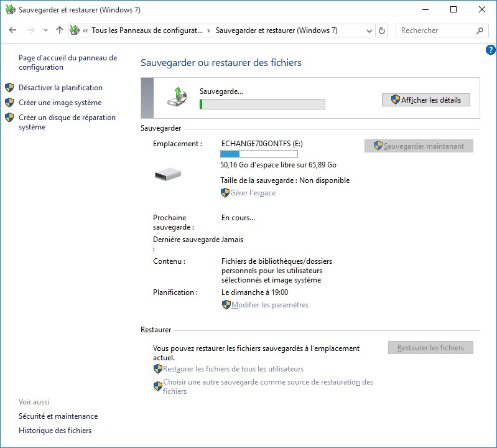The height and width of the screenshot is (448, 497).
Task: Click the search magnifier icon
Action: 480,30
